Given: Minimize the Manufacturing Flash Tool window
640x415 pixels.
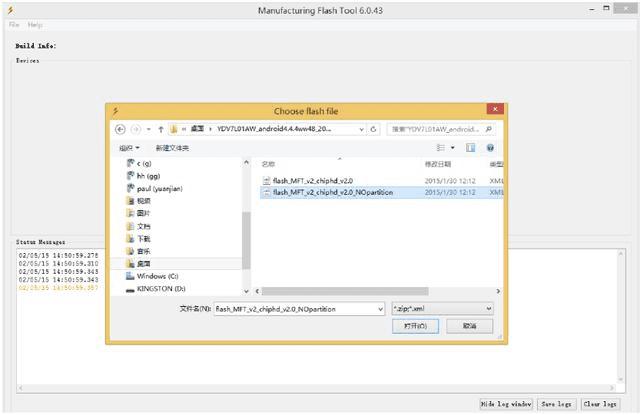Looking at the screenshot, I should 592,9.
